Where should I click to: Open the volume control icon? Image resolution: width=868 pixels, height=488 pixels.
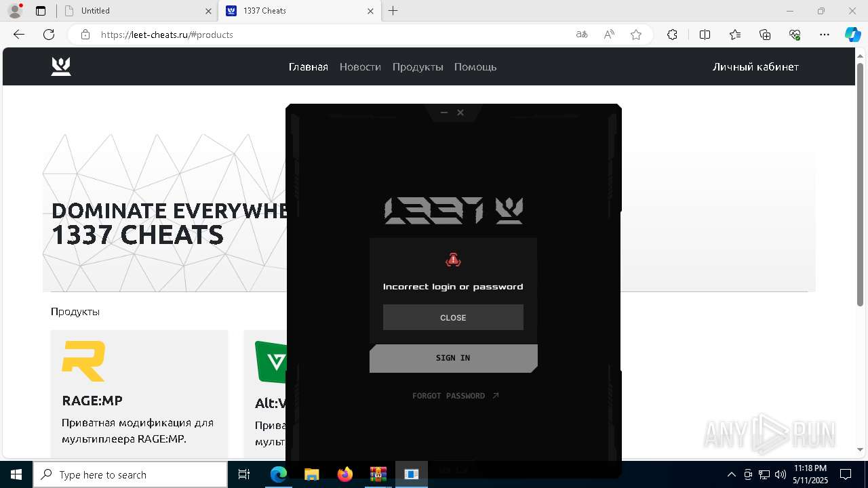[781, 474]
